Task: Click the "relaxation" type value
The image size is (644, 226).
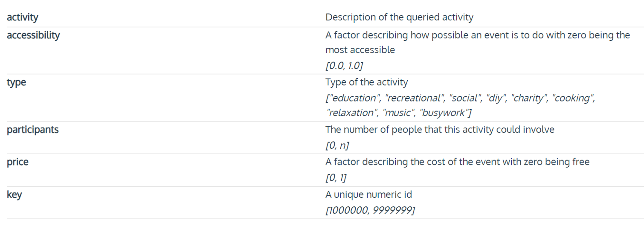Action: [x=352, y=113]
